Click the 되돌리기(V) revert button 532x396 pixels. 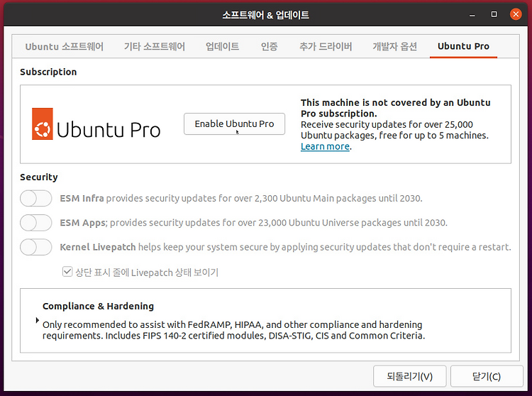(409, 376)
